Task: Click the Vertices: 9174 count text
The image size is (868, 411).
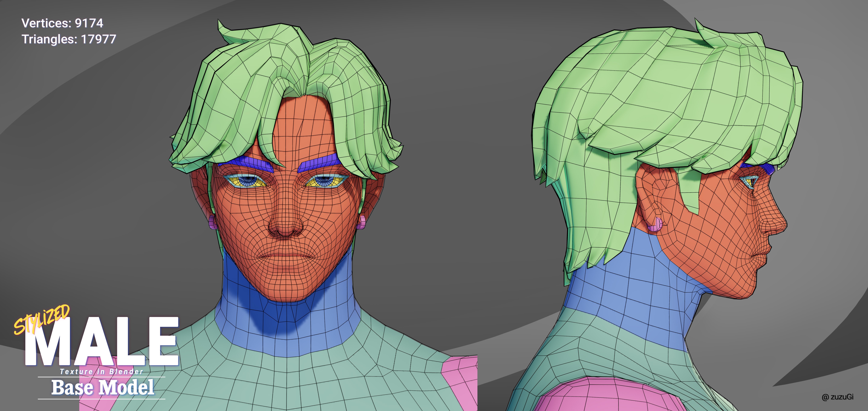Action: (x=62, y=23)
